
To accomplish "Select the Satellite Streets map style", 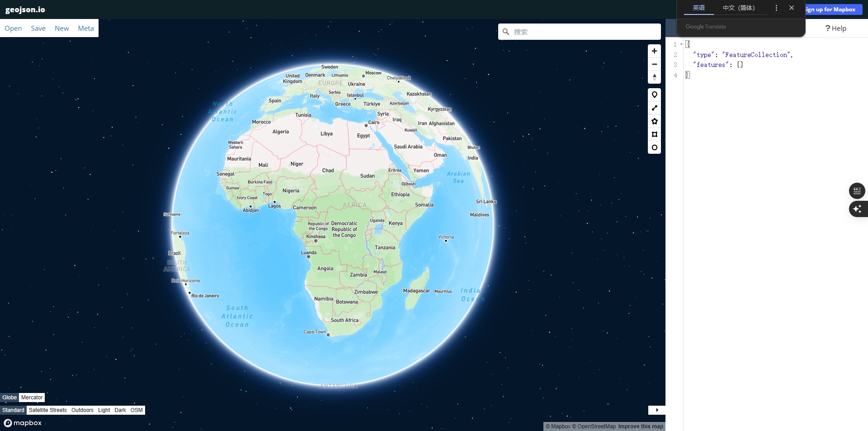I will point(48,410).
